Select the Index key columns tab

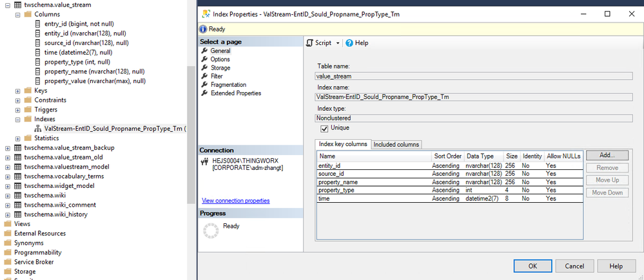coord(343,144)
